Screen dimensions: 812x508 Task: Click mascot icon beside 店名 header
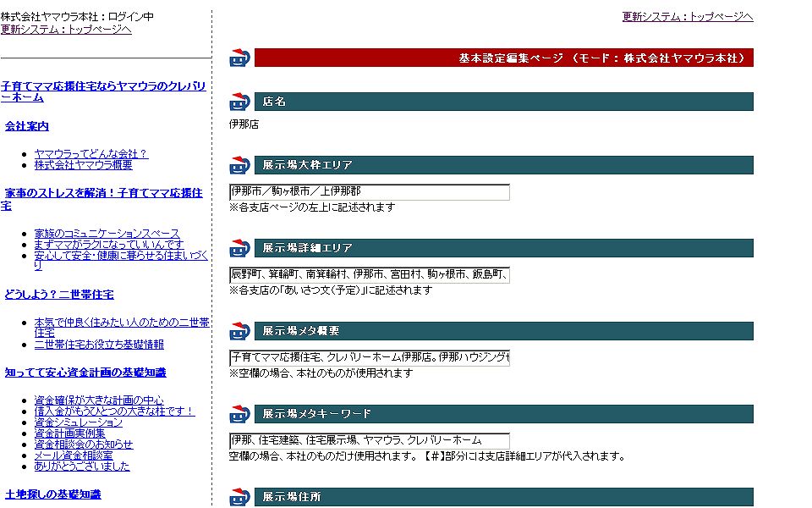click(239, 102)
